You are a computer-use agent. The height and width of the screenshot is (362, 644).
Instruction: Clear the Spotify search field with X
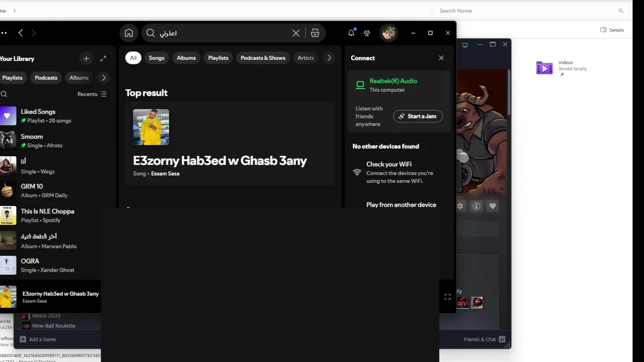coord(296,33)
